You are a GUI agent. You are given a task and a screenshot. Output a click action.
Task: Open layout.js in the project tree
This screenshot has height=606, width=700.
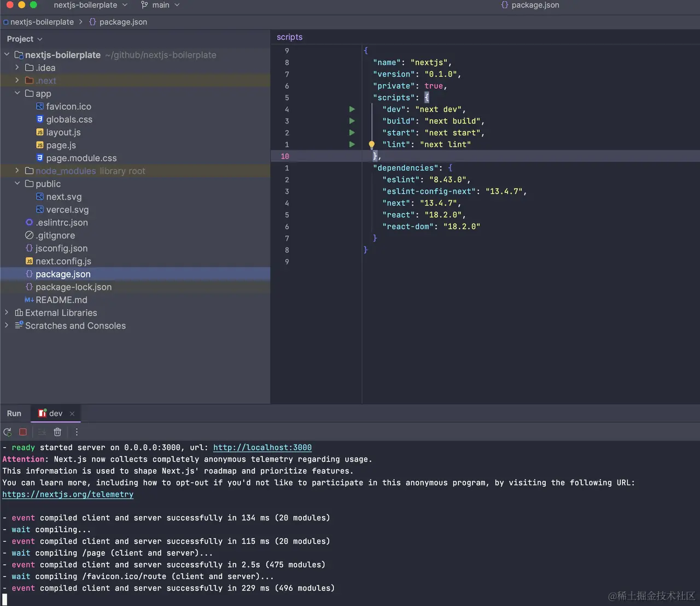[63, 132]
